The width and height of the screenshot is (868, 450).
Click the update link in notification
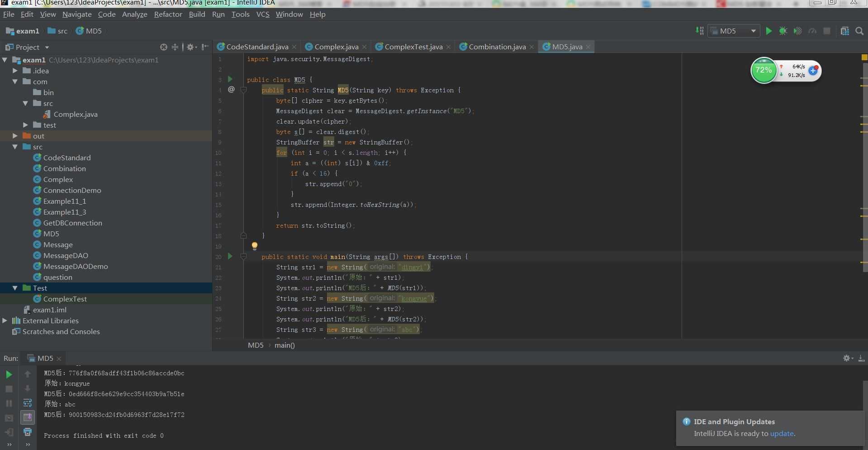point(782,433)
